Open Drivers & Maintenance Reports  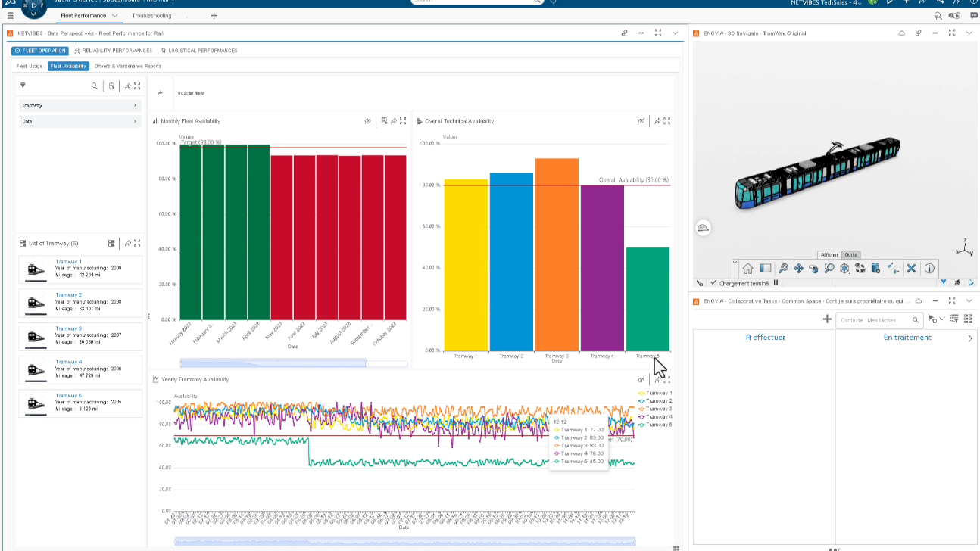tap(127, 66)
